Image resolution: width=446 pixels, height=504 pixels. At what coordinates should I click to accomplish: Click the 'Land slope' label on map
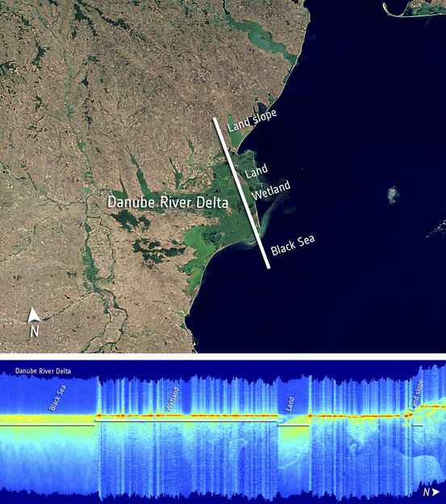coord(252,120)
